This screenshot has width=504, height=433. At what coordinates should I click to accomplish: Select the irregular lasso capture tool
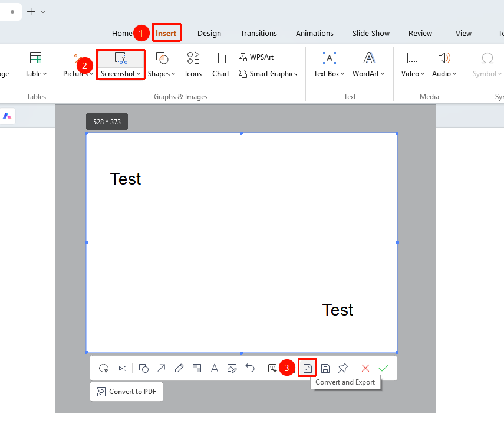pyautogui.click(x=104, y=368)
